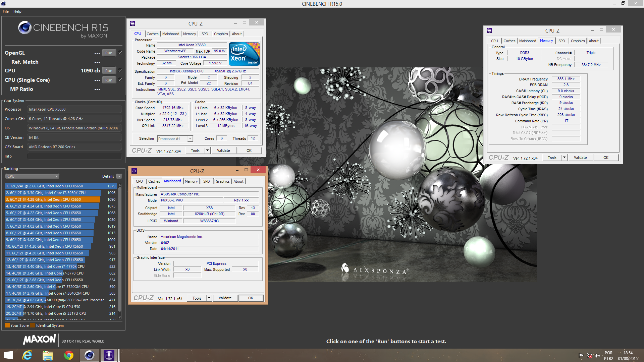Open the File menu

tap(6, 11)
